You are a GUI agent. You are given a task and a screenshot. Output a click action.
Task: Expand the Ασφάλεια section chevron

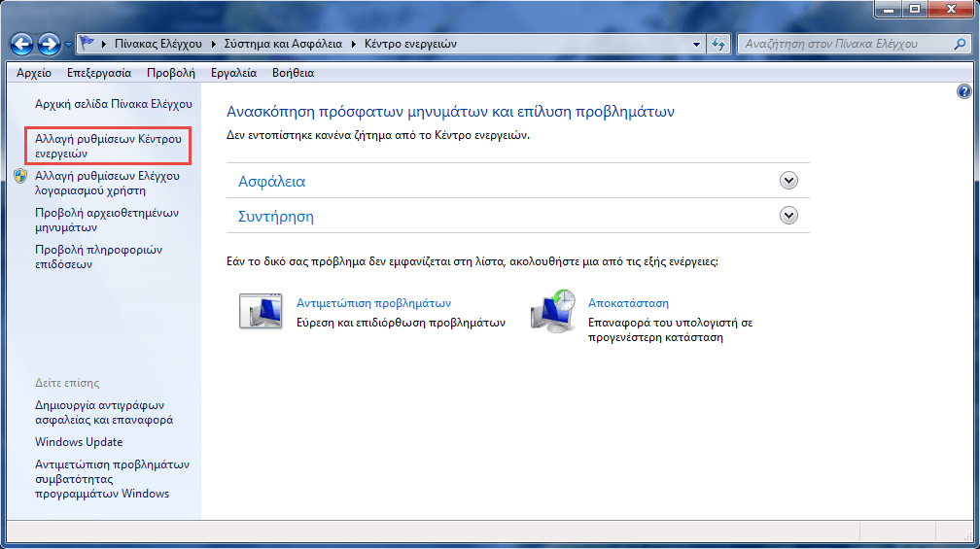[788, 181]
